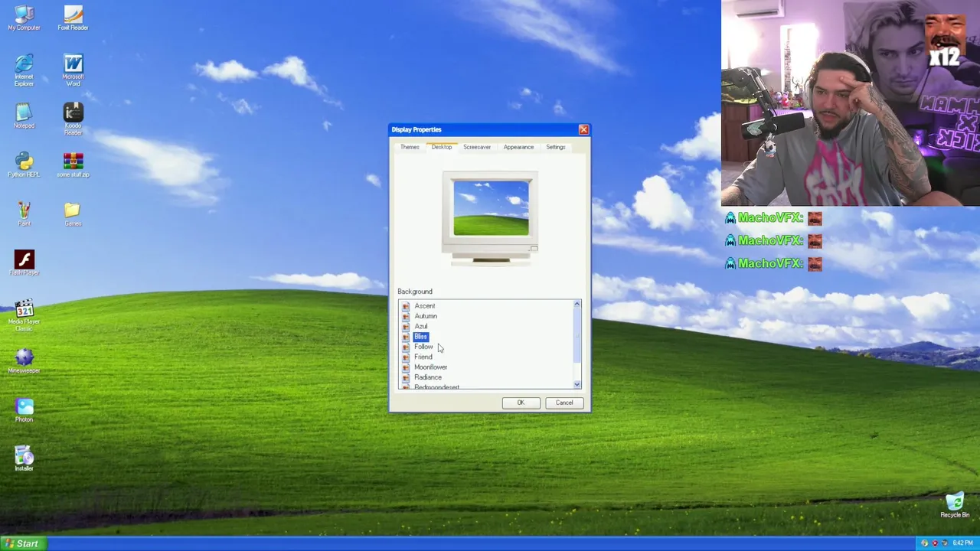Open Internet Explorer desktop shortcut

(24, 70)
